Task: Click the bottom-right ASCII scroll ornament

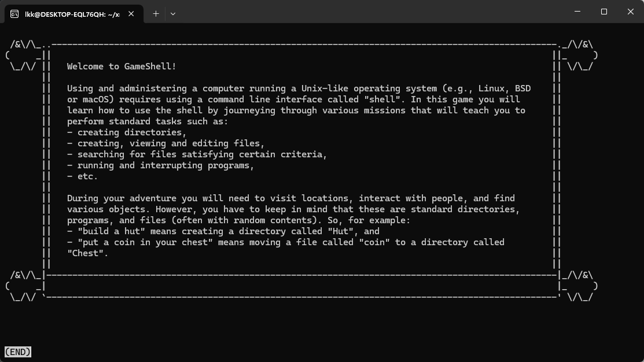Action: (579, 286)
